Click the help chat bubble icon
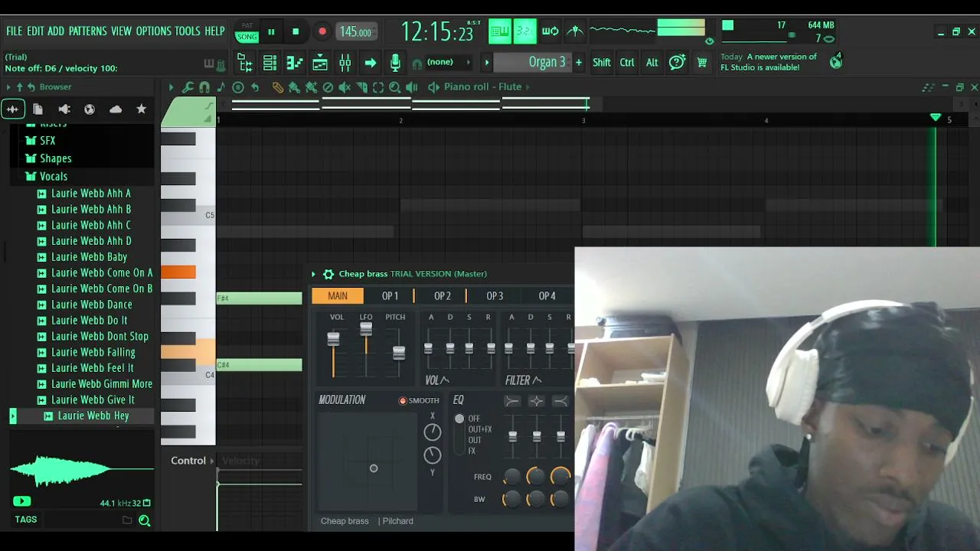980x551 pixels. click(677, 63)
